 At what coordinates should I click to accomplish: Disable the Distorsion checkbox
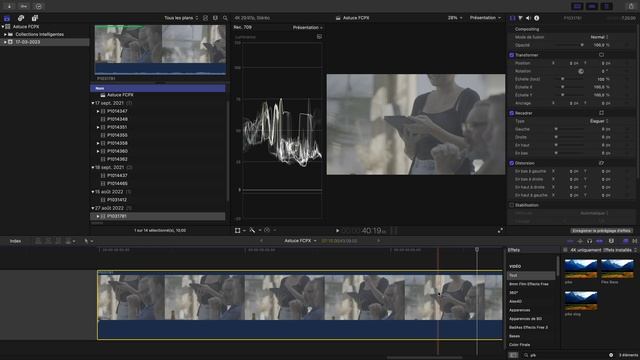pos(511,163)
